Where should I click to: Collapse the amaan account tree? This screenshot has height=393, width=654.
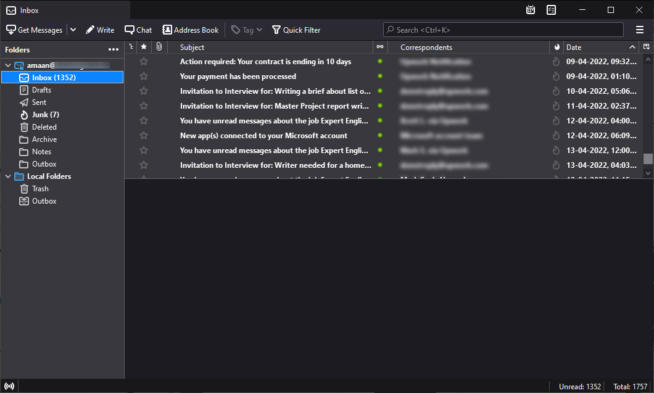8,66
